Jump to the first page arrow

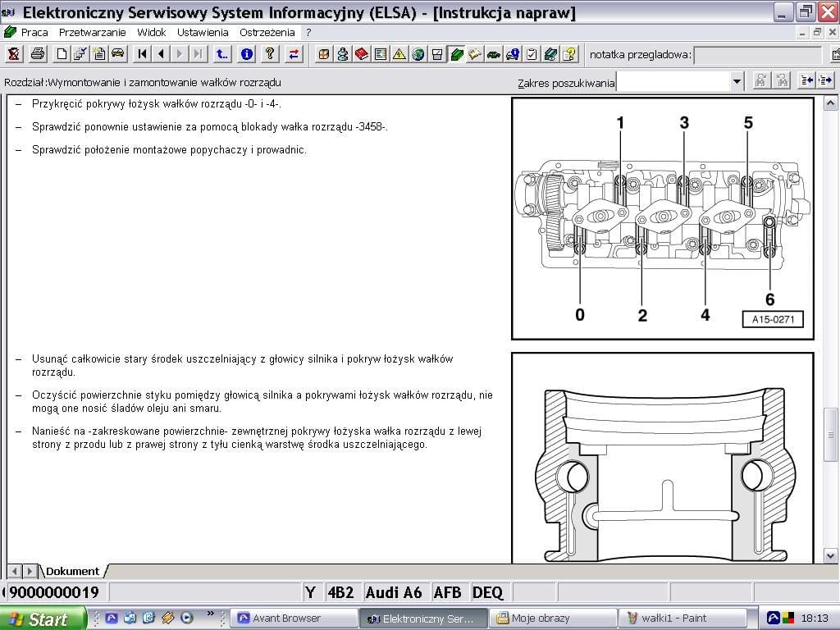tap(142, 53)
